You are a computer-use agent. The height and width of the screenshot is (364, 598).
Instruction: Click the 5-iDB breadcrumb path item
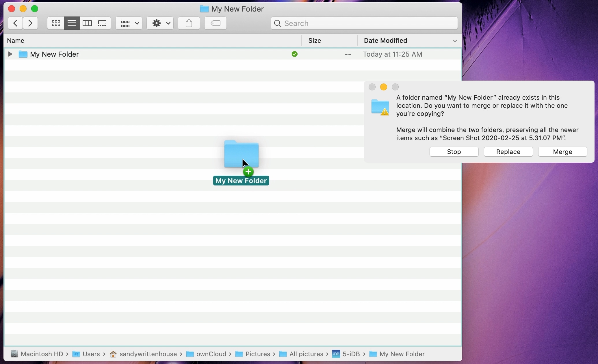coord(351,354)
